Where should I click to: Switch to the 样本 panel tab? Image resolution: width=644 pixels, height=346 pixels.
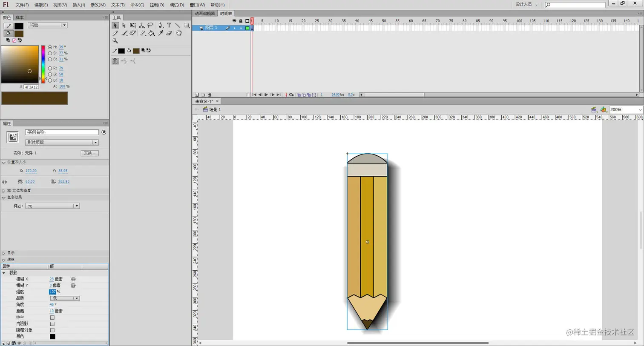[19, 17]
